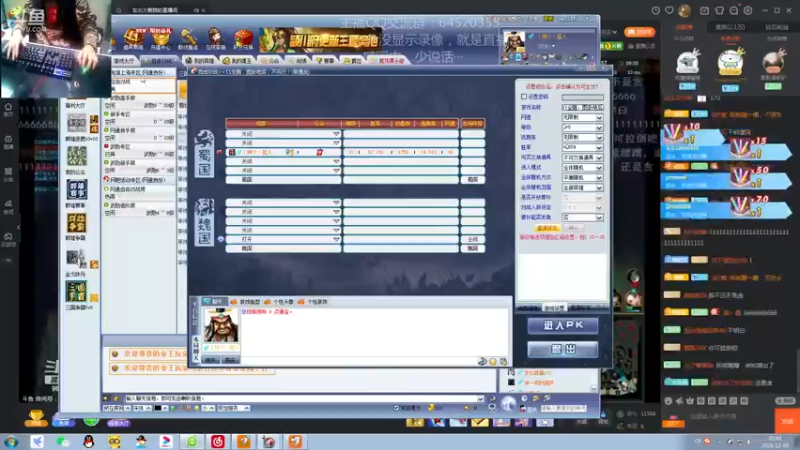
Task: Click the round swap icon beside Wei team
Action: pyautogui.click(x=220, y=239)
